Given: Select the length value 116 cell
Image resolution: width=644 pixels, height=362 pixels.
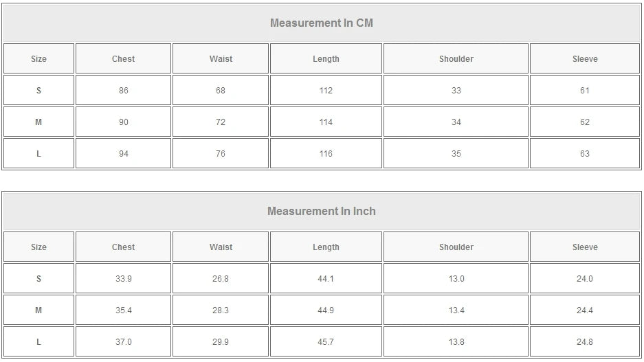Looking at the screenshot, I should coord(326,154).
